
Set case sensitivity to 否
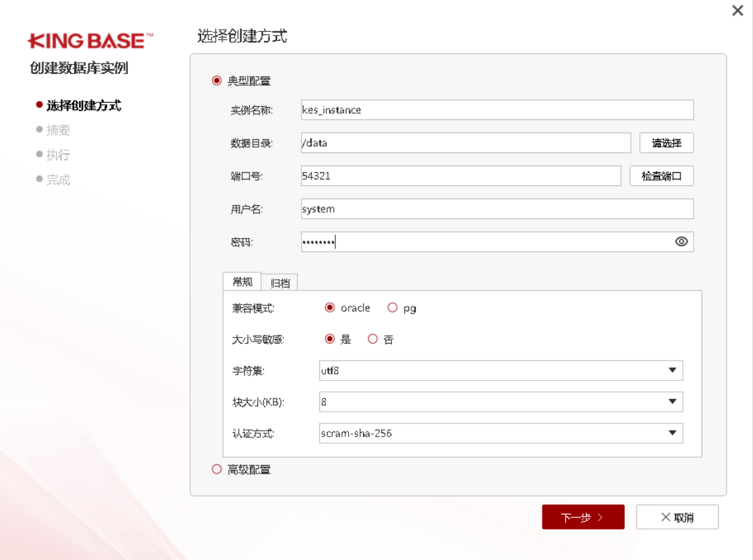(x=373, y=340)
